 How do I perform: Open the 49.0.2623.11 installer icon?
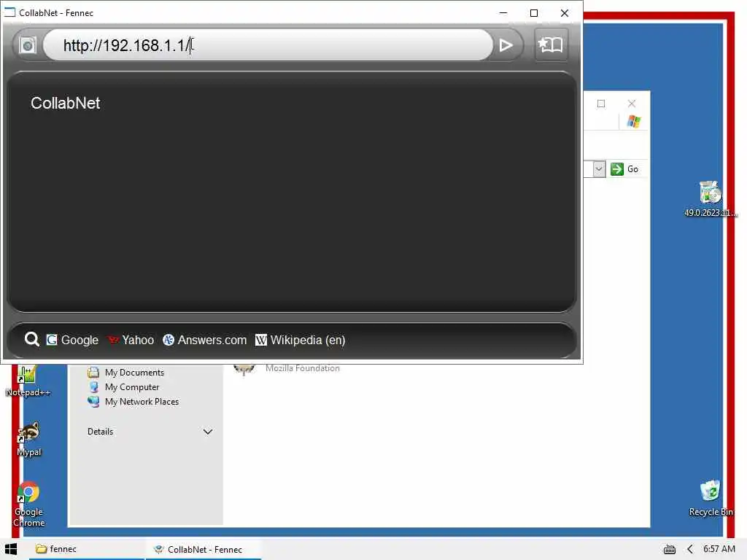coord(711,199)
